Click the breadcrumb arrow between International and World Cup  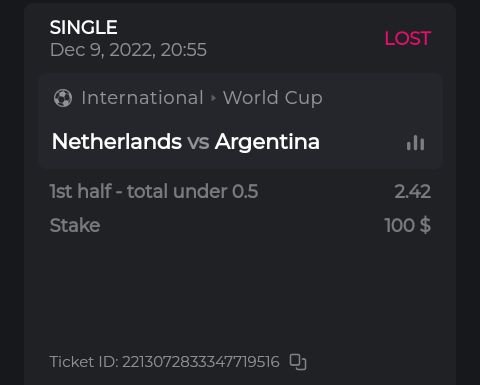213,98
